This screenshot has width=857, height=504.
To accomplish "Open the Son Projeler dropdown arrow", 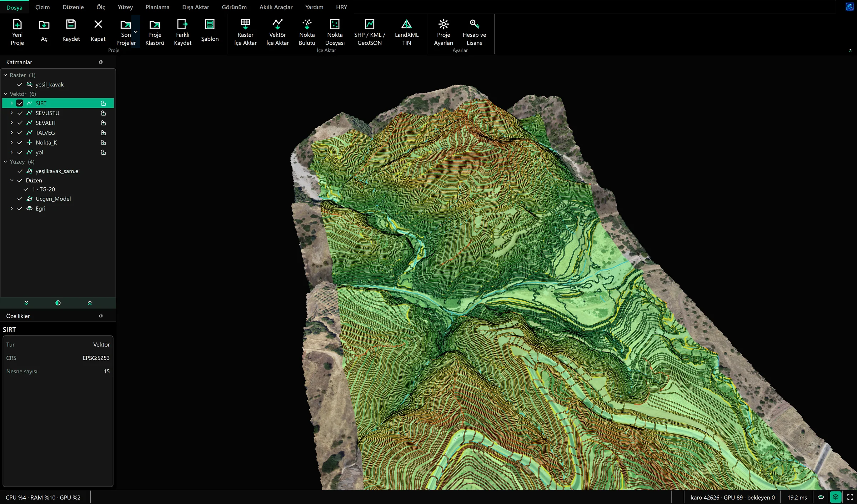I will click(136, 32).
